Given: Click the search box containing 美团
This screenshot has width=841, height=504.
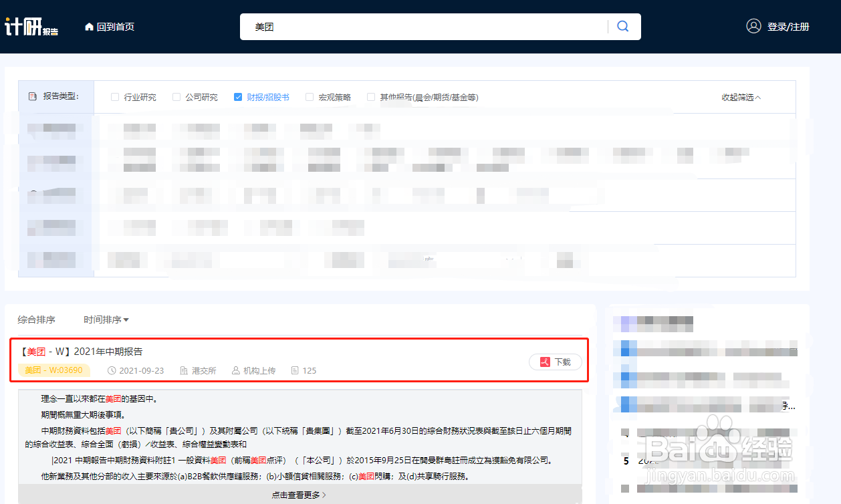Looking at the screenshot, I should [x=425, y=27].
